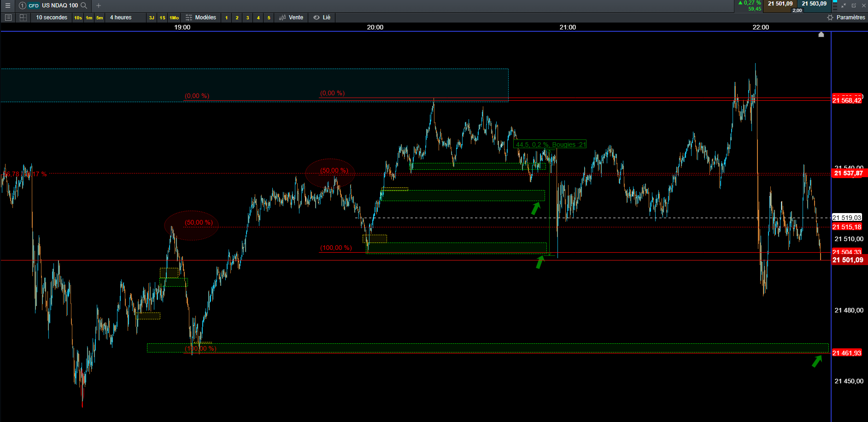868x422 pixels.
Task: Open the 10 secondes interval dropdown
Action: (x=52, y=17)
